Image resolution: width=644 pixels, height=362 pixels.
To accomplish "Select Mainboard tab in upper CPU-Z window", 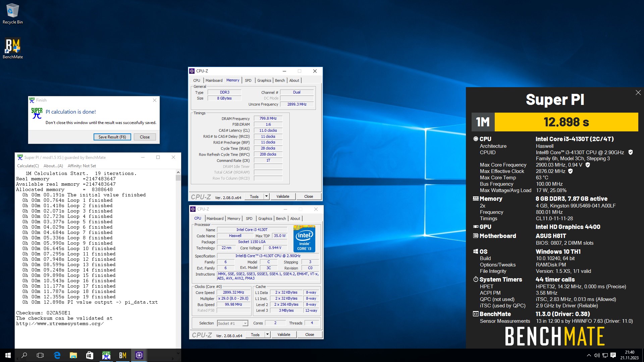I will [x=214, y=80].
